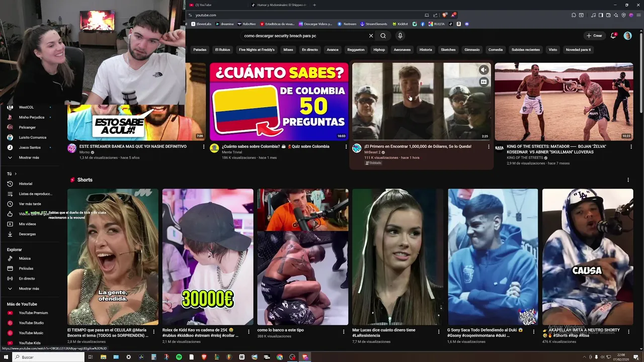Open YouTube notifications bell

coord(613,36)
